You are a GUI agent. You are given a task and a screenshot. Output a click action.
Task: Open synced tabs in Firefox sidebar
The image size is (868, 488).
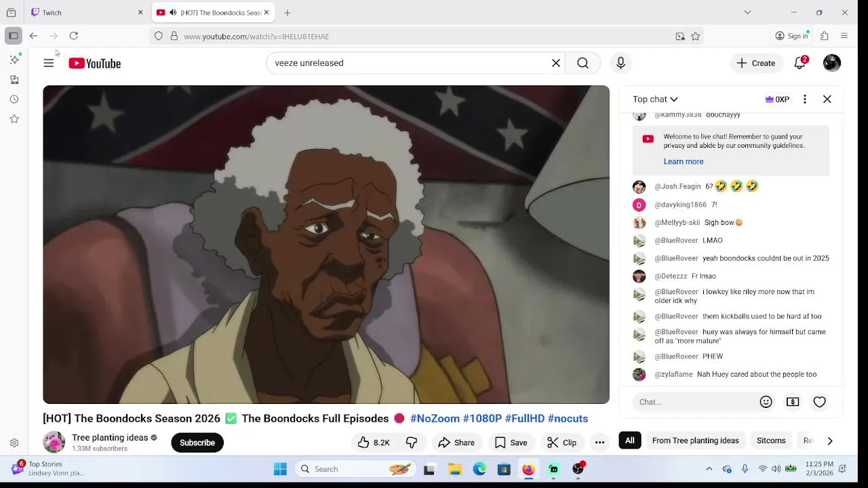point(14,79)
